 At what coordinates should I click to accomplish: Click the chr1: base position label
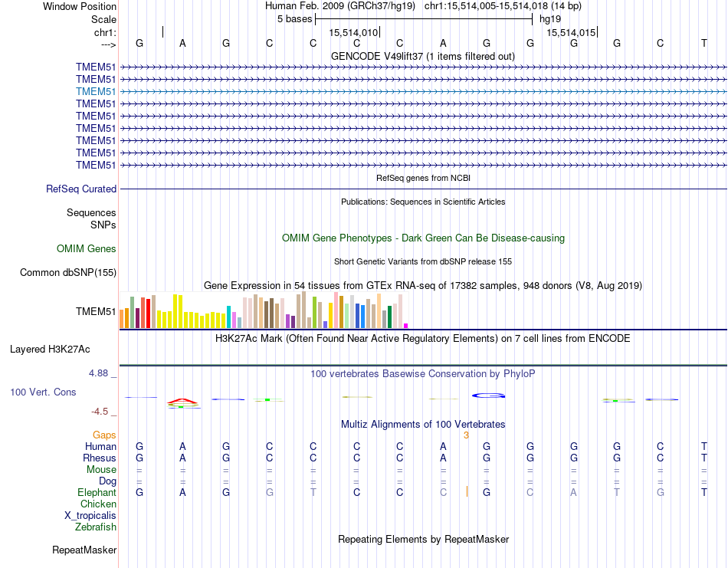point(105,32)
